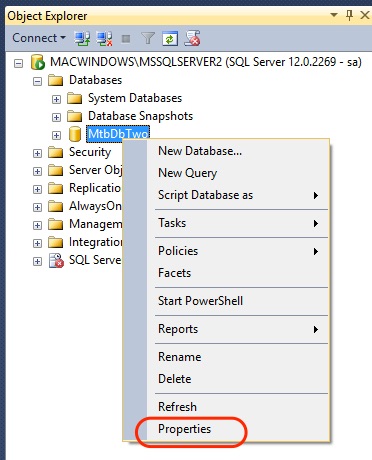Click the Management folder icon
Image resolution: width=372 pixels, height=460 pixels.
tap(55, 225)
